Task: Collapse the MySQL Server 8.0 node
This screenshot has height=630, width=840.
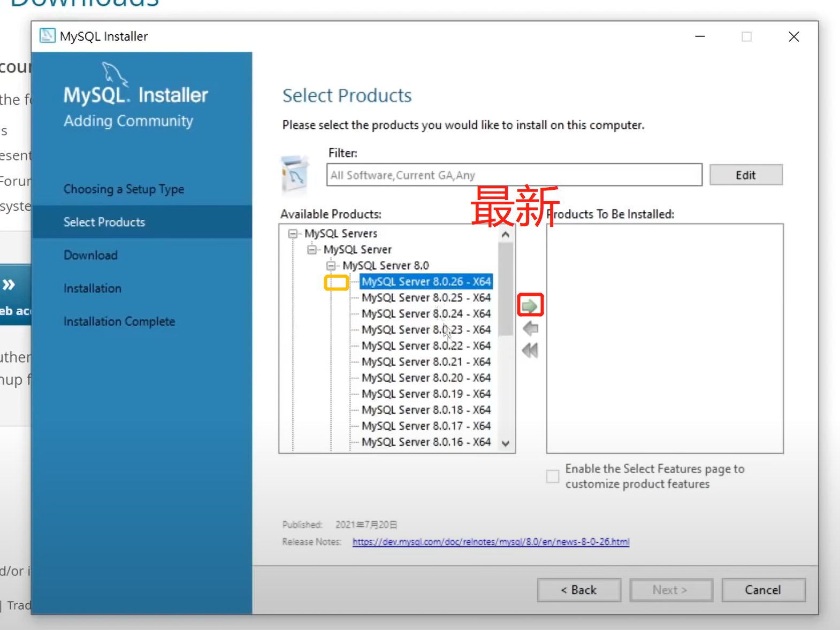Action: tap(331, 266)
